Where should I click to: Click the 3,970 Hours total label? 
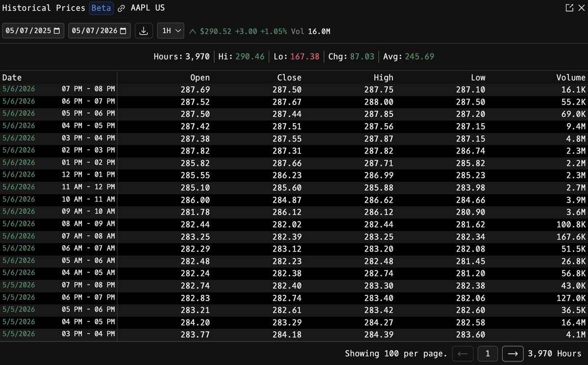coord(555,353)
